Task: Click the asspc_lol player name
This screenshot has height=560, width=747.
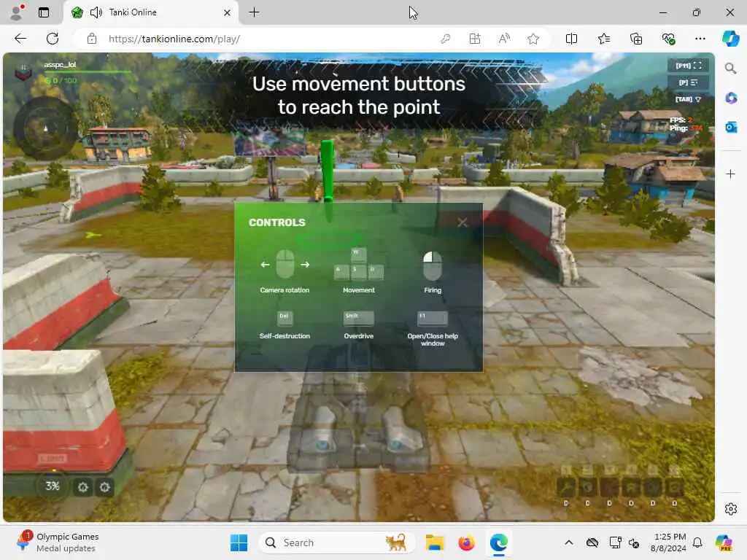Action: 60,65
